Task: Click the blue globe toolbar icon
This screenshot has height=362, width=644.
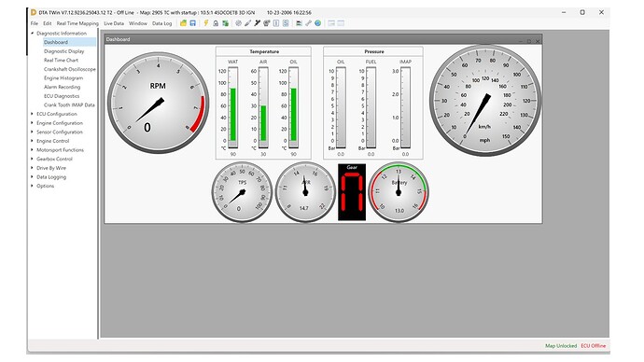Action: click(317, 23)
